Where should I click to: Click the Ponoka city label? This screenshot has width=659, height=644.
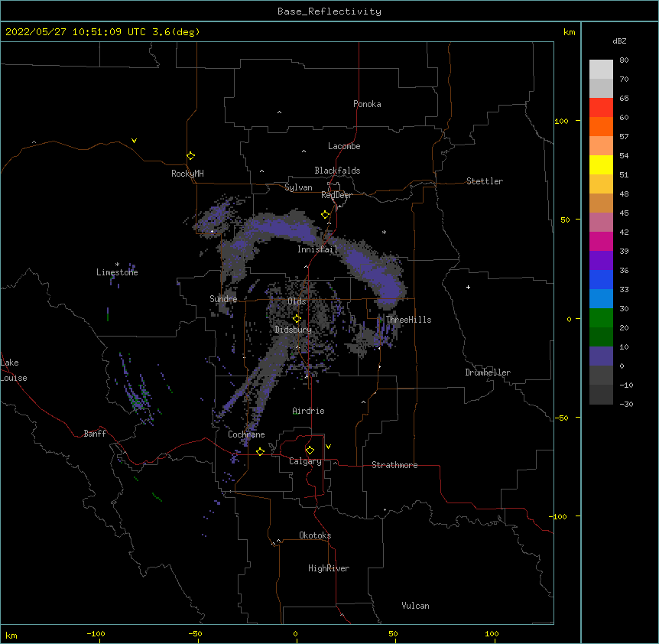coord(367,104)
